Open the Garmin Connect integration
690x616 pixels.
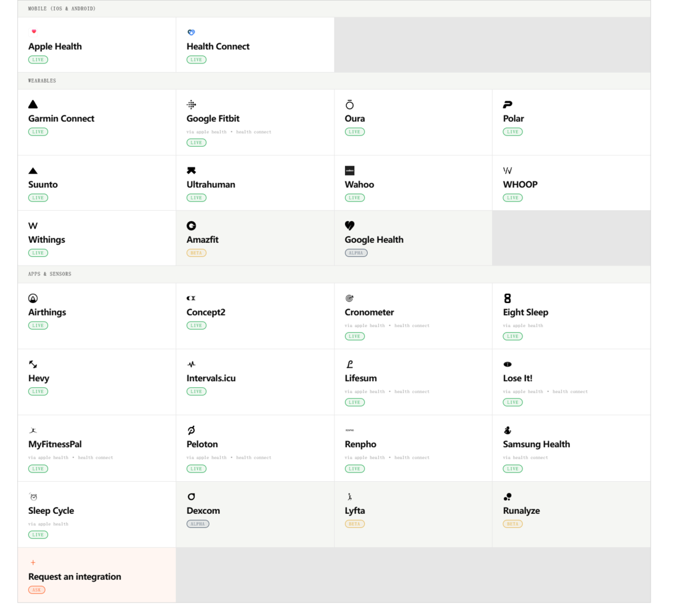(97, 123)
